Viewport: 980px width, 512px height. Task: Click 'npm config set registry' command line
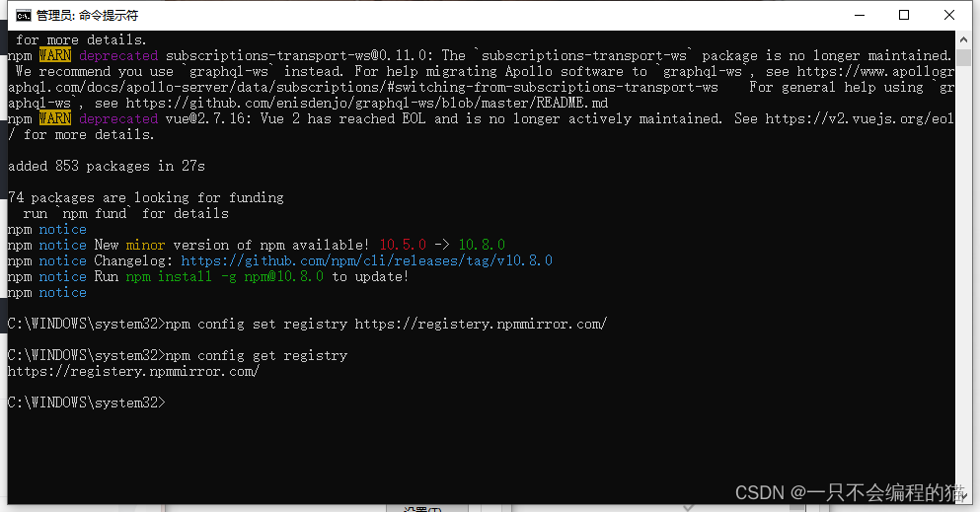click(x=307, y=324)
